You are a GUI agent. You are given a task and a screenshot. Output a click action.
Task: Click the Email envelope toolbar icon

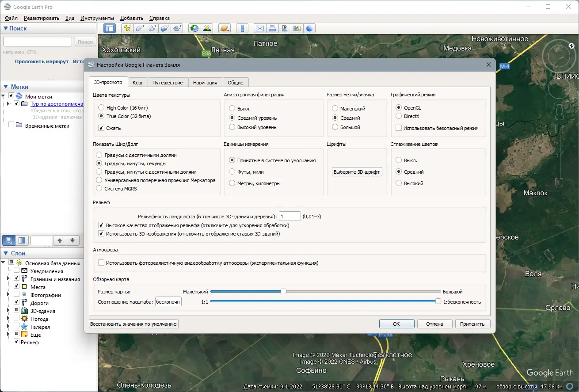[260, 28]
